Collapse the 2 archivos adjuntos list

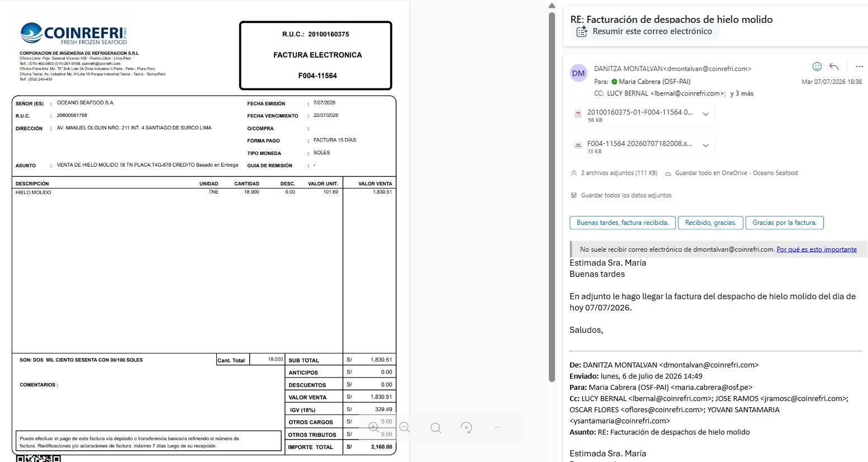(573, 173)
